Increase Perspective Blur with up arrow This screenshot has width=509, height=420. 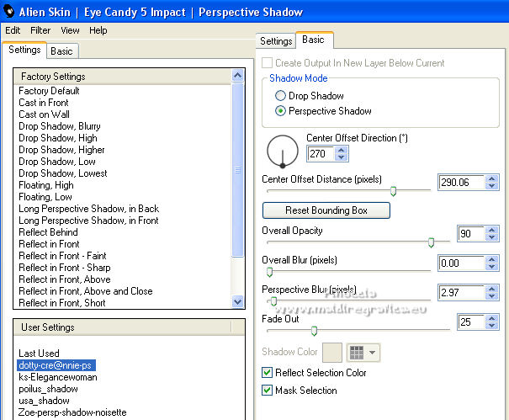[x=492, y=289]
